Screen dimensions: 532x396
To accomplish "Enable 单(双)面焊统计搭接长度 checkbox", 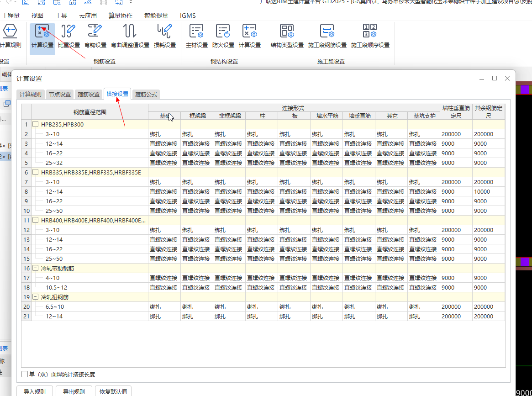I will coord(25,374).
